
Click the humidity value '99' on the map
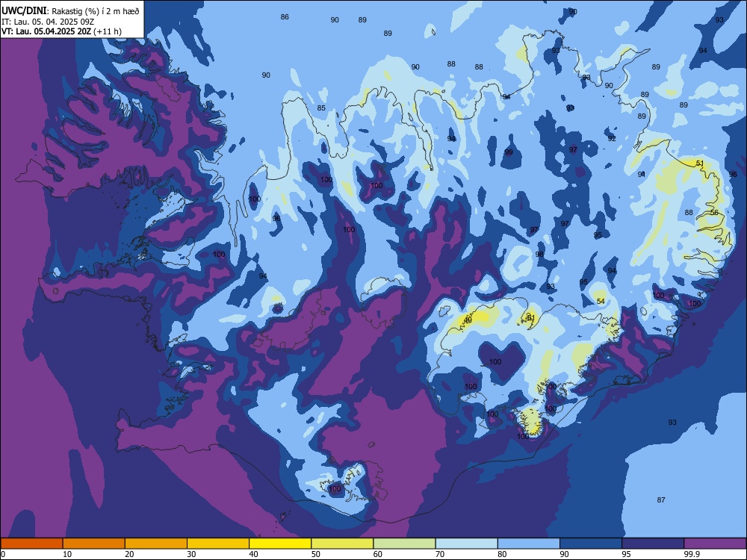coord(509,152)
